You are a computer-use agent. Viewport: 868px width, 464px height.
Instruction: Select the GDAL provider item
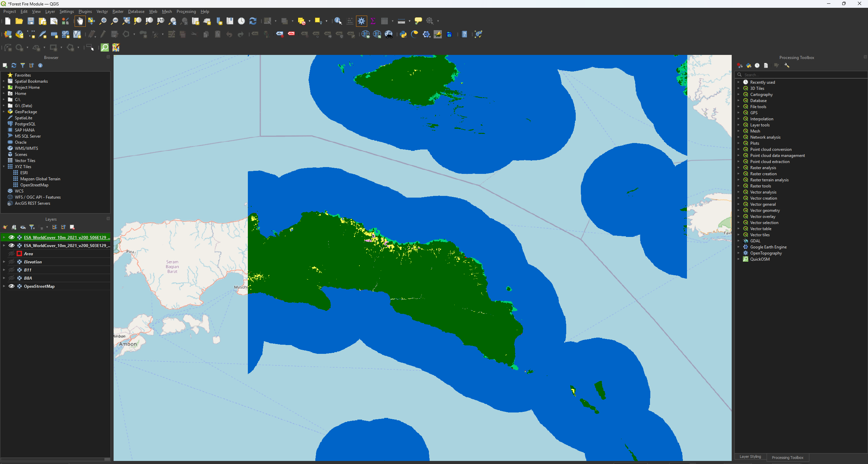(x=755, y=241)
